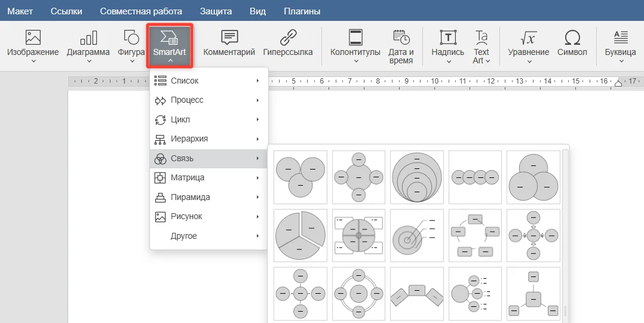This screenshot has width=644, height=323.
Task: Pick the three overlapping circles Venn layout
Action: pyautogui.click(x=300, y=177)
